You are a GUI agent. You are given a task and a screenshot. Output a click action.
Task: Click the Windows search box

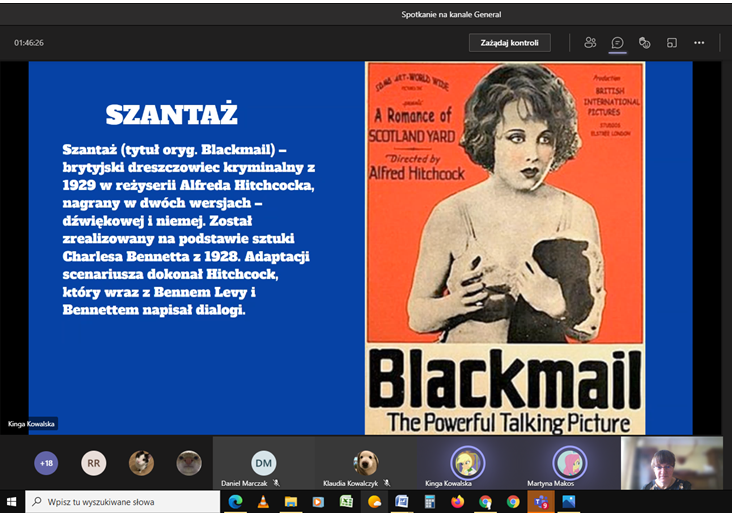pos(123,502)
